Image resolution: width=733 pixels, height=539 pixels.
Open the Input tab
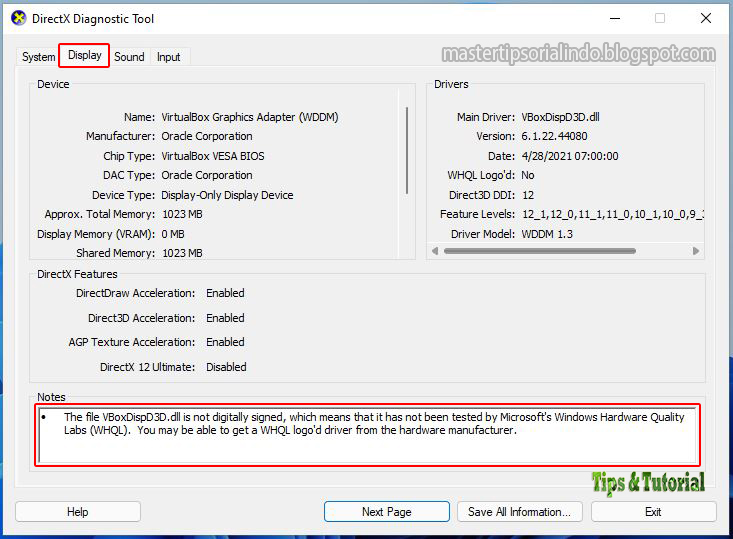pyautogui.click(x=168, y=57)
